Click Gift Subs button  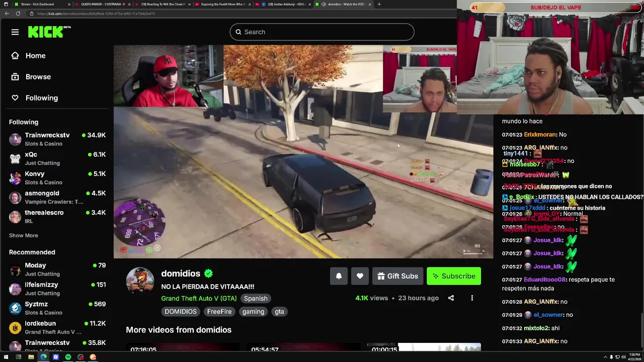(x=397, y=276)
